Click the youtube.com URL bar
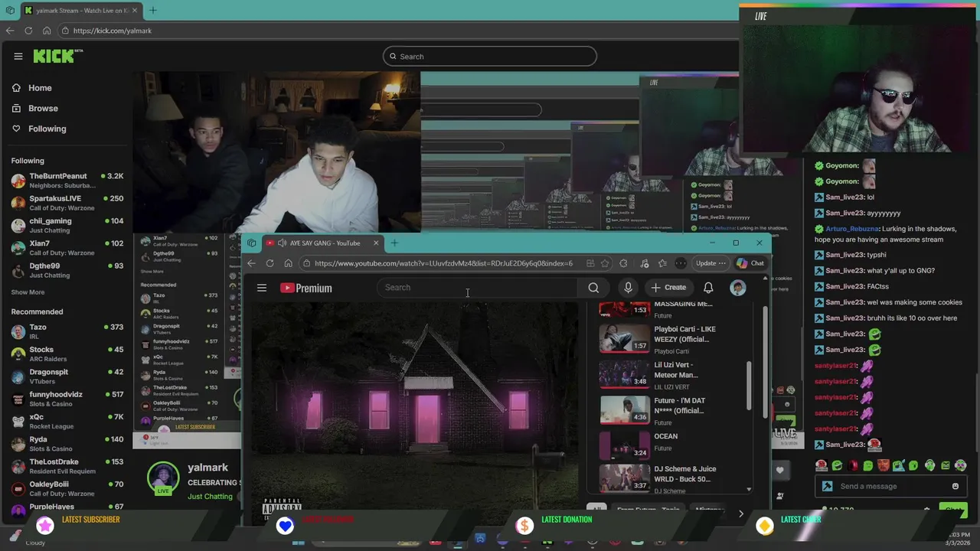Viewport: 980px width, 551px height. coord(443,263)
